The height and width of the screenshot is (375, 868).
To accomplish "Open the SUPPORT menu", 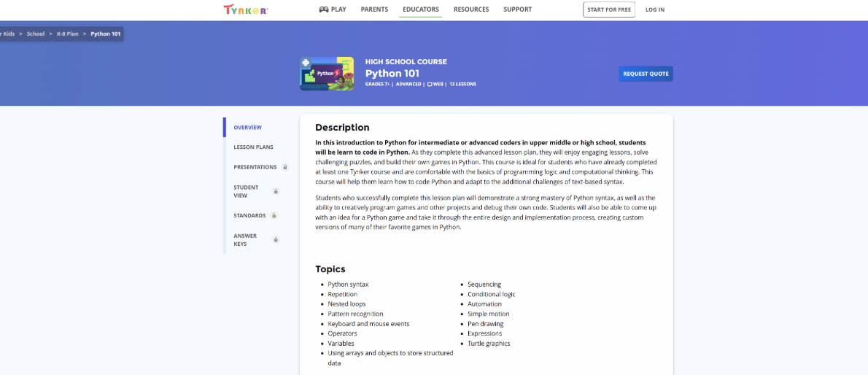I will 518,9.
